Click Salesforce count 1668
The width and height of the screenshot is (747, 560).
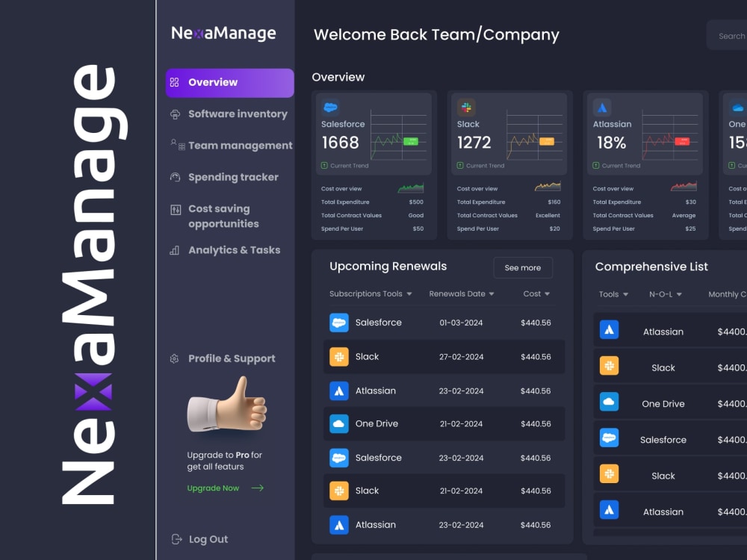pos(340,143)
